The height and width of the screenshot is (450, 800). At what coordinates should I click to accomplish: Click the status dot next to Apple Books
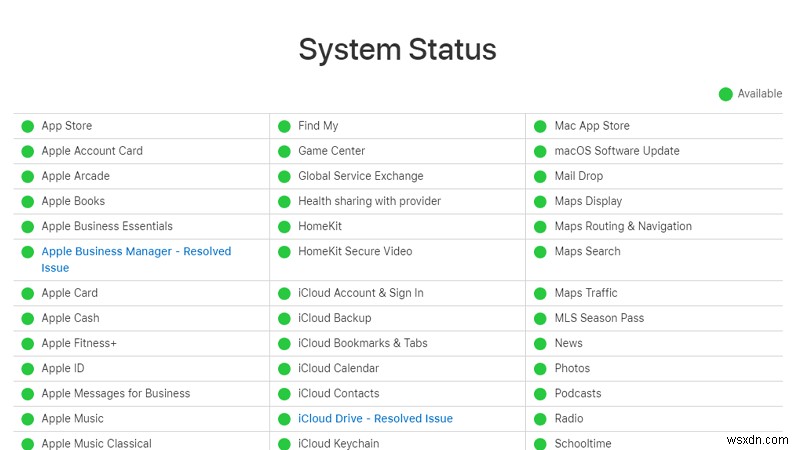[28, 202]
